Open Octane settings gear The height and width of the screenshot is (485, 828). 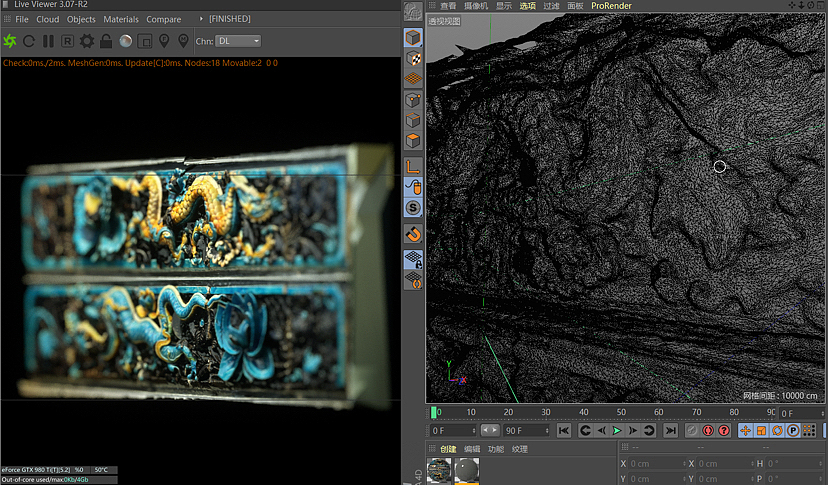87,41
